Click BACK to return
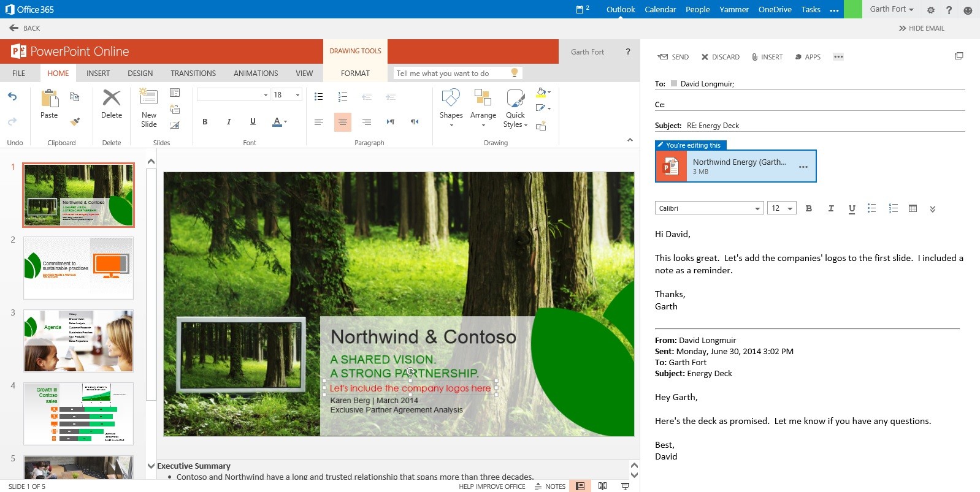The width and height of the screenshot is (980, 492). tap(25, 28)
